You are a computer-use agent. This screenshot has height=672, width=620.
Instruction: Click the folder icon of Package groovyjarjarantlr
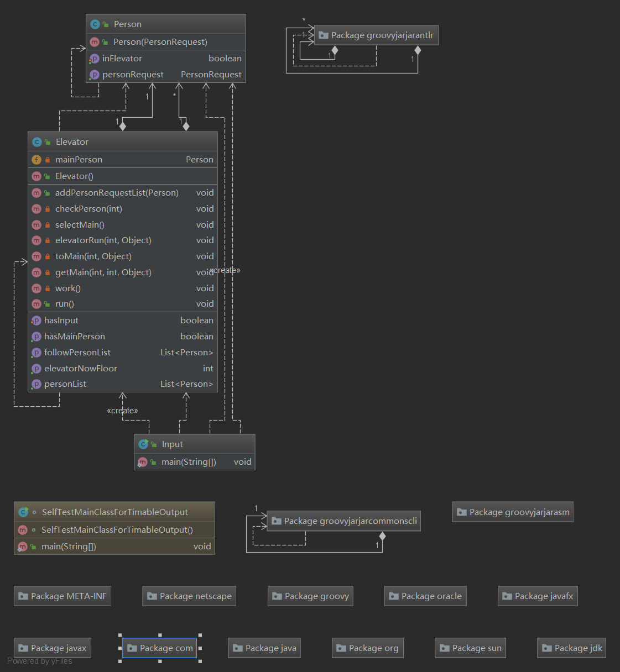point(324,35)
